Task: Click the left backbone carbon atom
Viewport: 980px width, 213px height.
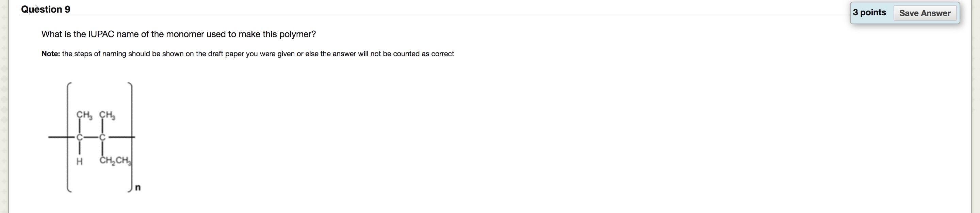Action: pos(80,137)
